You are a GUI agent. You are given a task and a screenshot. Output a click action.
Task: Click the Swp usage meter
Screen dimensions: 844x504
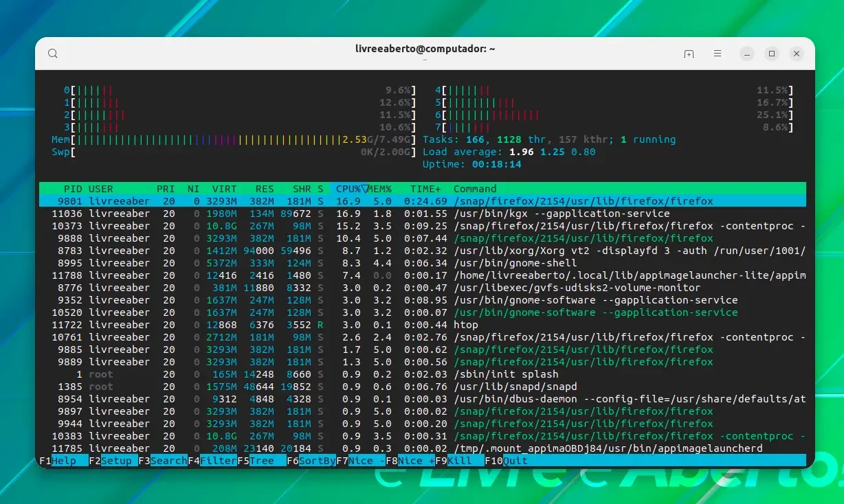click(234, 152)
